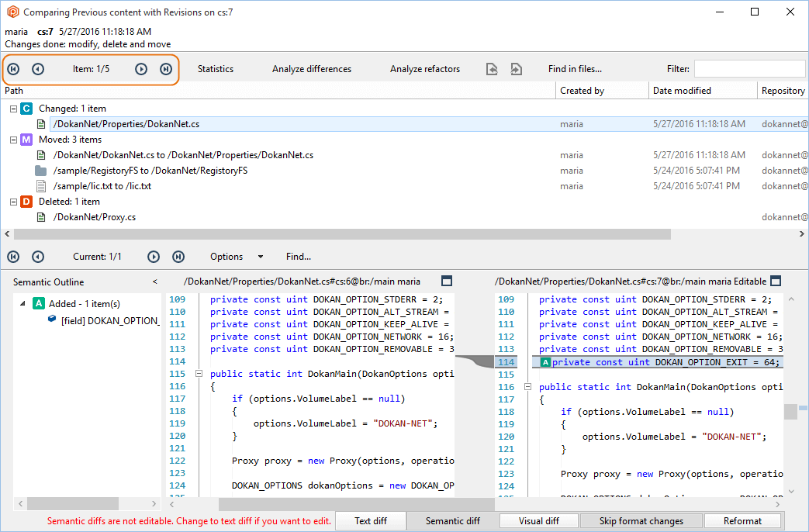This screenshot has height=532, width=809.
Task: Collapse the Added node in Semantic Outline
Action: click(x=22, y=303)
